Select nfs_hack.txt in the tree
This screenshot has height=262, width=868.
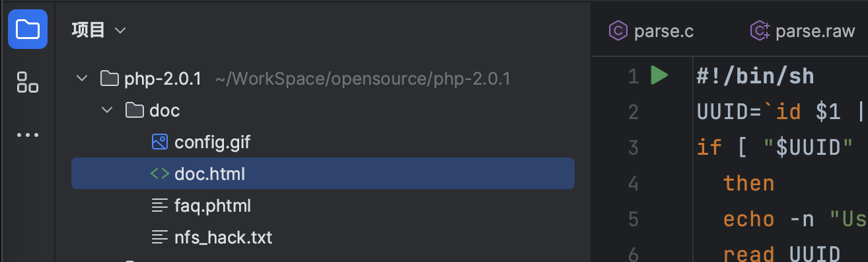[x=223, y=238]
